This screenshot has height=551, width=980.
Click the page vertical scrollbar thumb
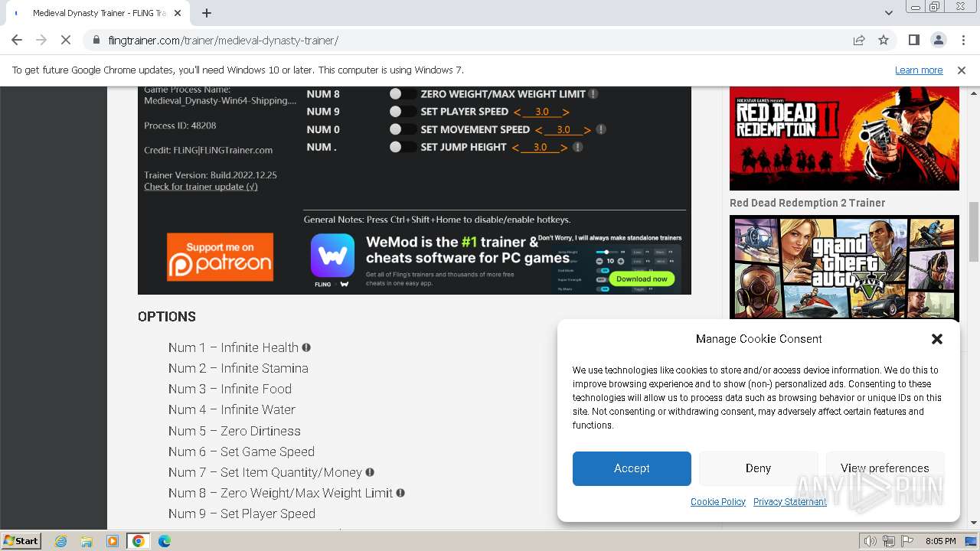point(974,231)
